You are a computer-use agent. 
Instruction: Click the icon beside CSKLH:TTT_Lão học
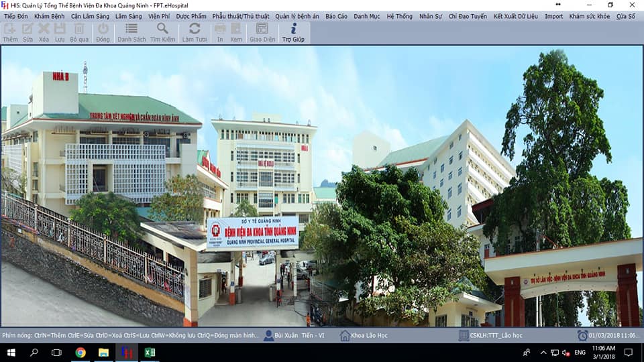pyautogui.click(x=464, y=335)
